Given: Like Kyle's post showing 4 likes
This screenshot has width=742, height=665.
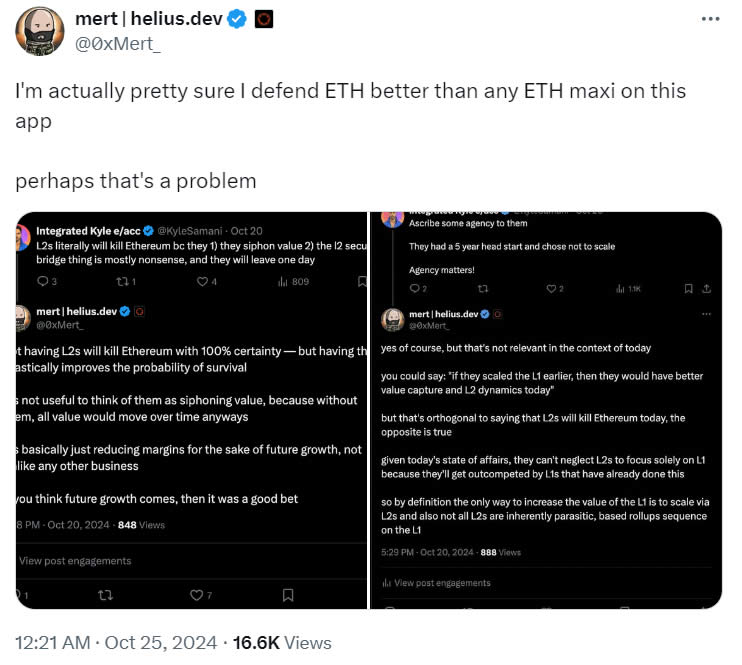Looking at the screenshot, I should click(202, 281).
